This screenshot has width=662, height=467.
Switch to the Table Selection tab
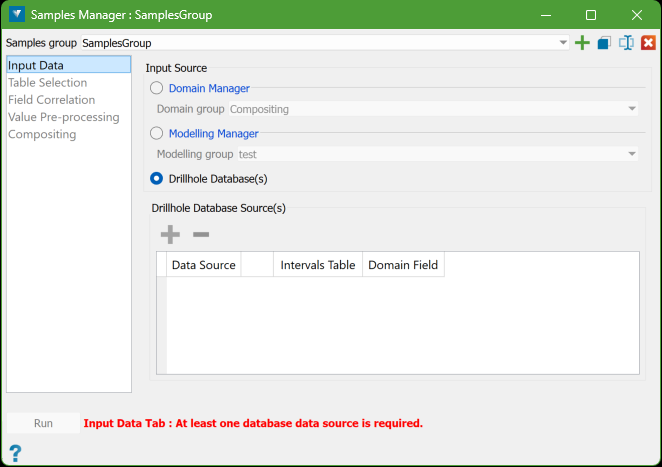click(x=47, y=83)
